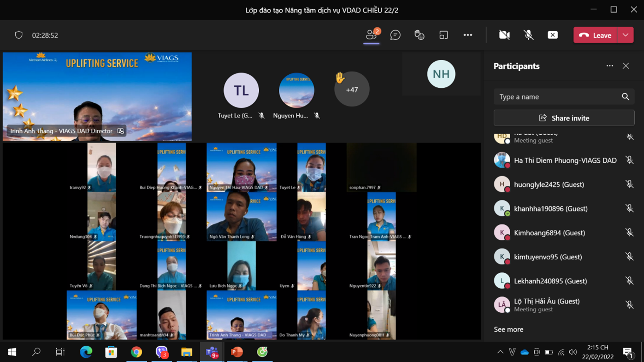Open PowerPoint from the taskbar
The width and height of the screenshot is (644, 362).
[237, 352]
